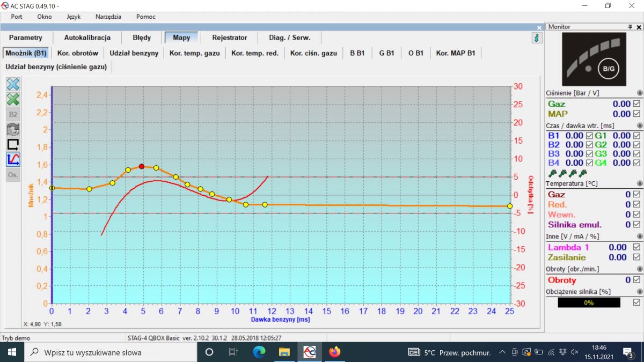This screenshot has width=644, height=362.
Task: Expand hidden system tray icons chevron
Action: pyautogui.click(x=502, y=352)
